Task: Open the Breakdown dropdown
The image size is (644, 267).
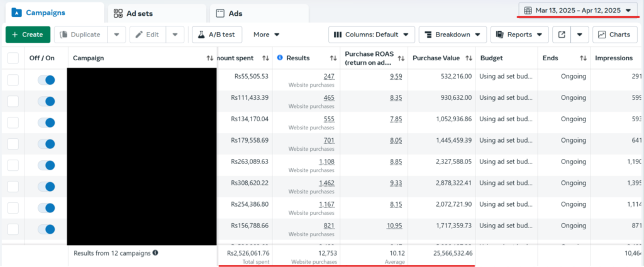Action: [453, 35]
